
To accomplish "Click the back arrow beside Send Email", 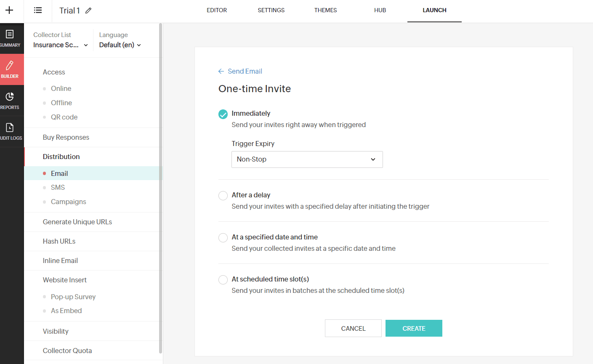I will 221,72.
